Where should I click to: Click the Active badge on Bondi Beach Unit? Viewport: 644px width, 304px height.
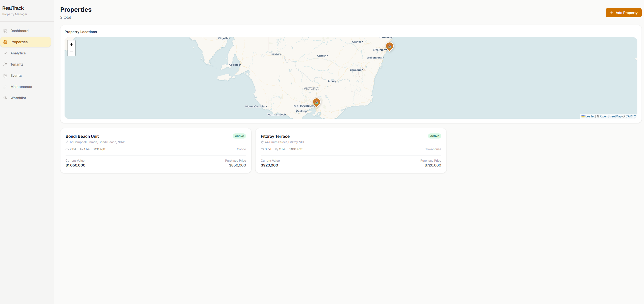point(239,136)
